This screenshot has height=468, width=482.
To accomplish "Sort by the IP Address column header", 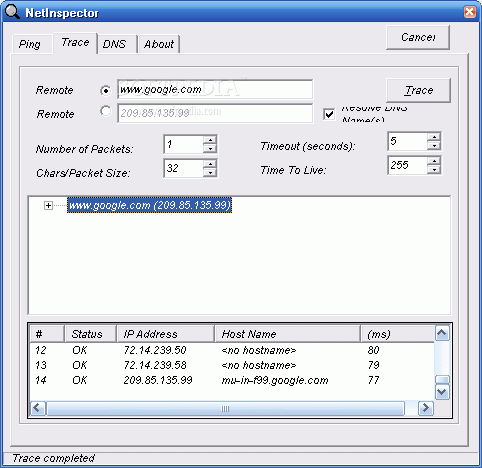I will click(166, 334).
